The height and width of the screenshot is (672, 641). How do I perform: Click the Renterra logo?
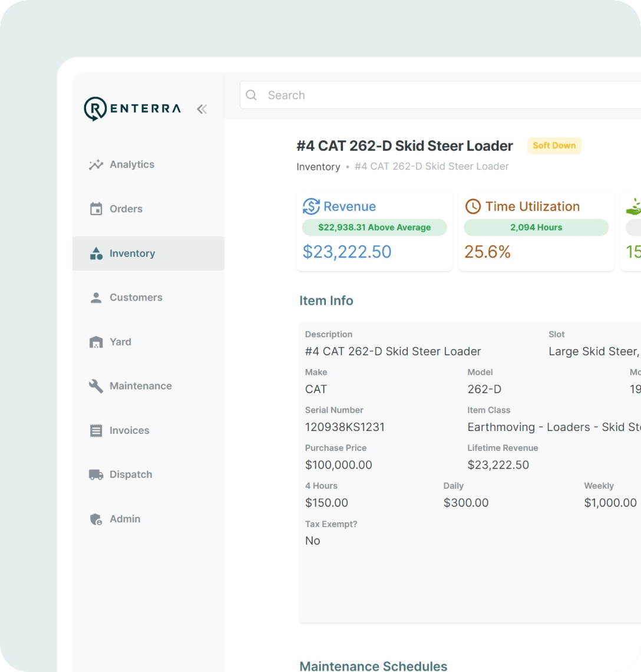point(133,109)
